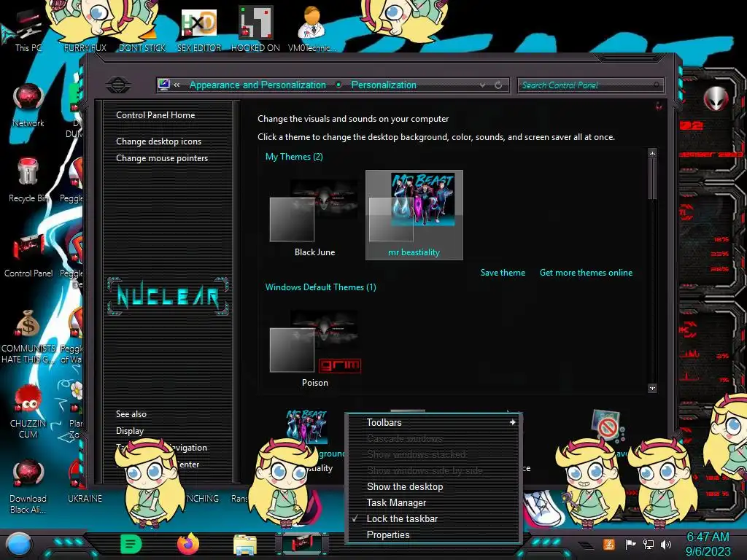
Task: Click the Screen Saver icon with red prohibited sign
Action: pos(606,425)
